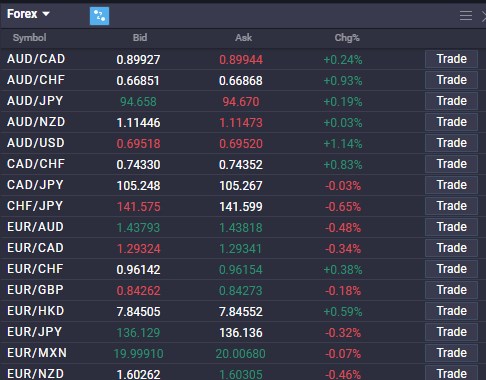
Task: Click Trade button for EUR/CHF
Action: [451, 269]
